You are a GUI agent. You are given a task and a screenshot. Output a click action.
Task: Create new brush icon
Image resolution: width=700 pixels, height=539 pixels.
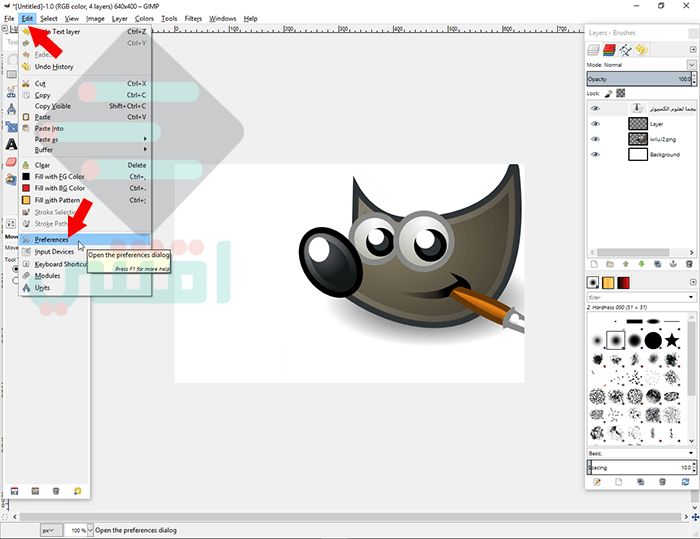click(x=618, y=482)
